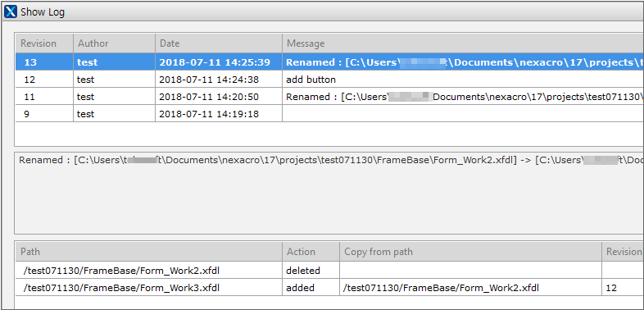Click the Path column header
This screenshot has height=310, width=644.
tap(148, 251)
